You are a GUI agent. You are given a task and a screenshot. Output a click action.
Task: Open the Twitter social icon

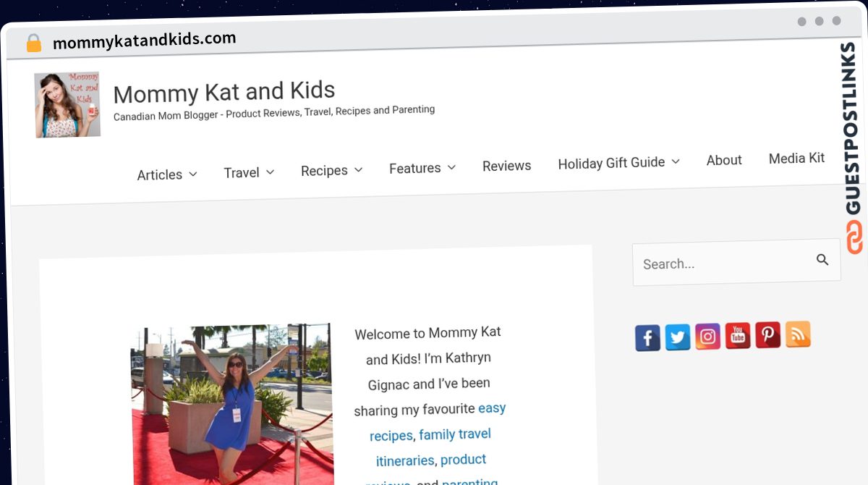[x=678, y=337]
